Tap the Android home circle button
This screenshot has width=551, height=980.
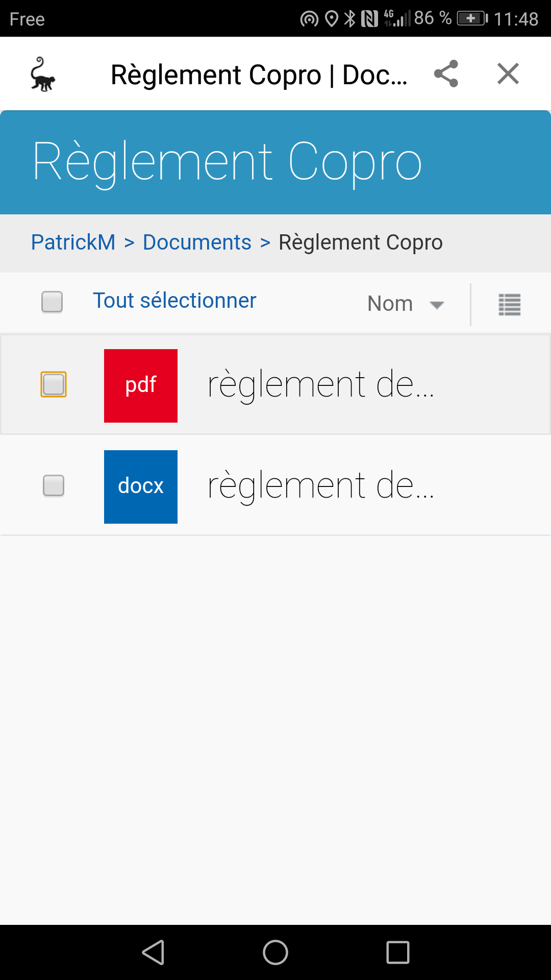[275, 952]
